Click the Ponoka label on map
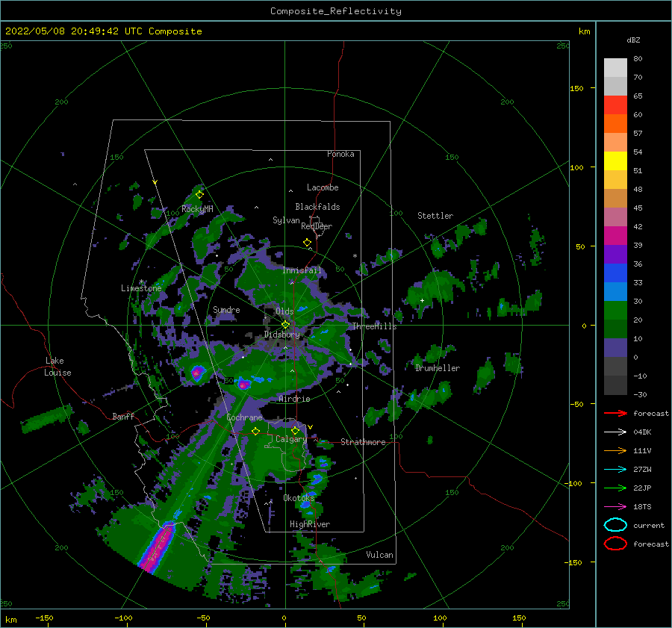Image resolution: width=672 pixels, height=628 pixels. [340, 154]
